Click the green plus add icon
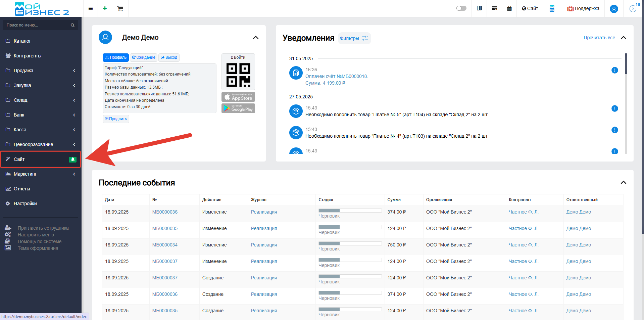 105,8
